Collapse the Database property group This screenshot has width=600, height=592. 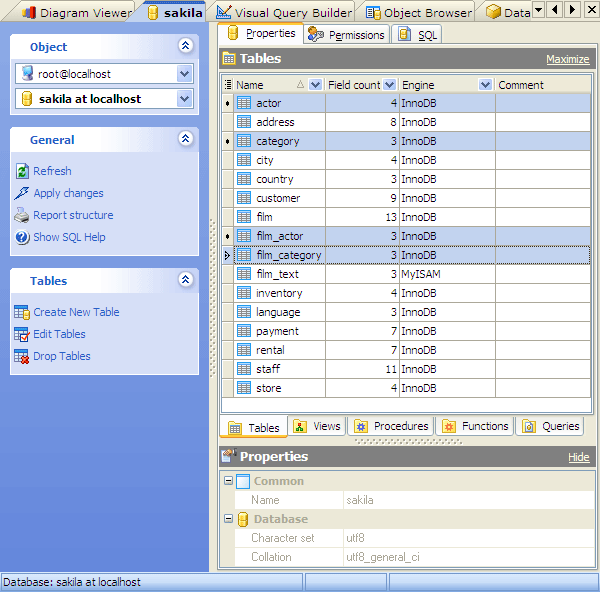point(228,519)
